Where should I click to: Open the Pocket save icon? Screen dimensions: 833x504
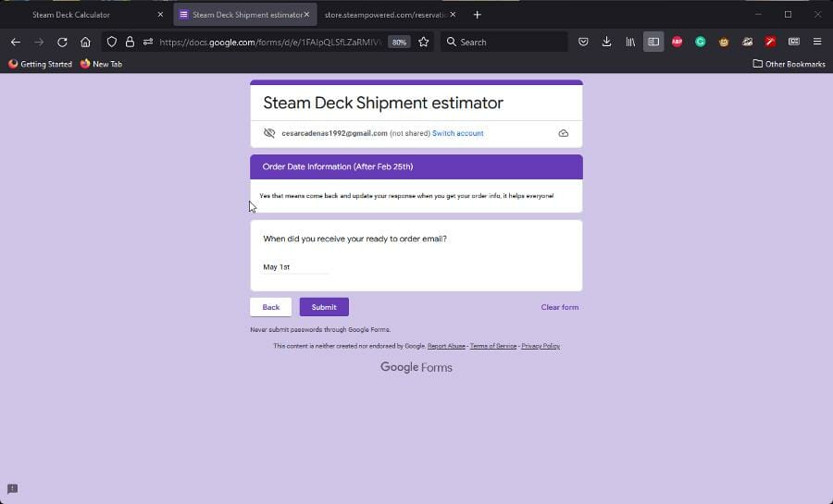point(583,42)
